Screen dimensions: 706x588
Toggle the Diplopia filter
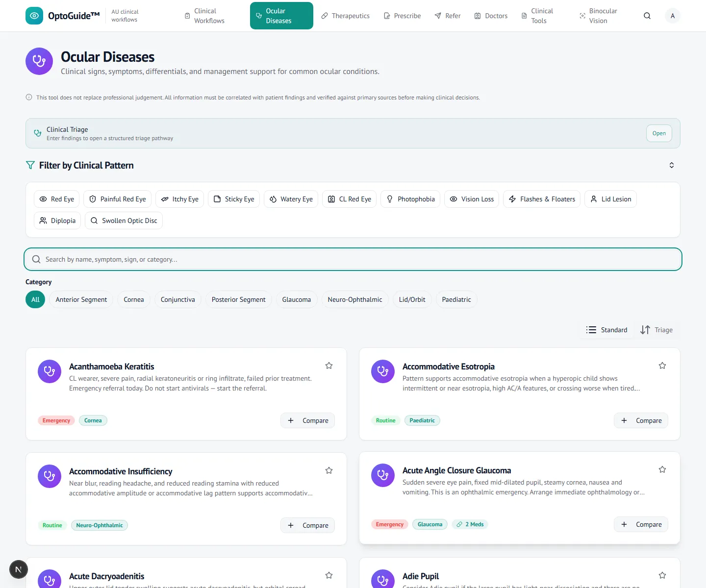click(57, 220)
